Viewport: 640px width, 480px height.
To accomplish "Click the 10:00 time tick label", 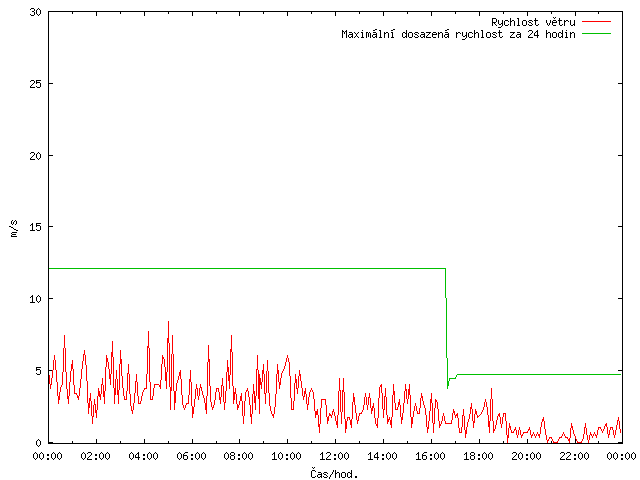I will coord(287,456).
